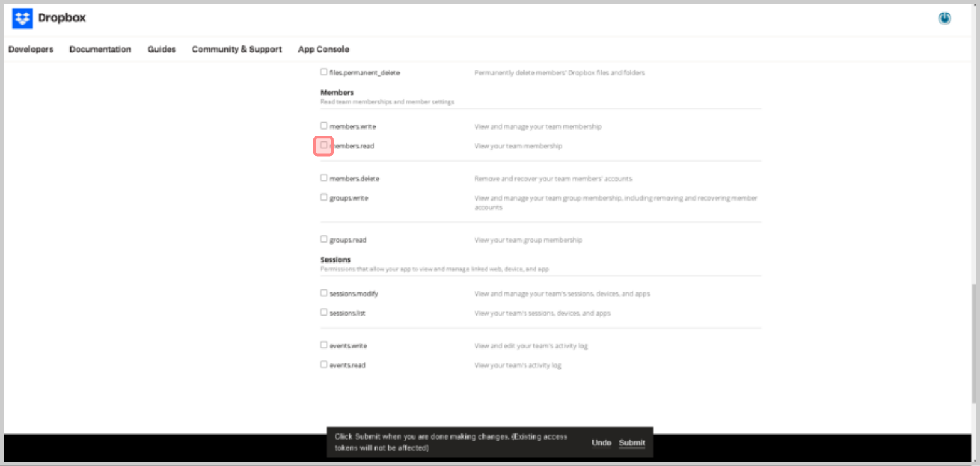The height and width of the screenshot is (466, 980).
Task: Check the groups.write scope
Action: pos(324,197)
